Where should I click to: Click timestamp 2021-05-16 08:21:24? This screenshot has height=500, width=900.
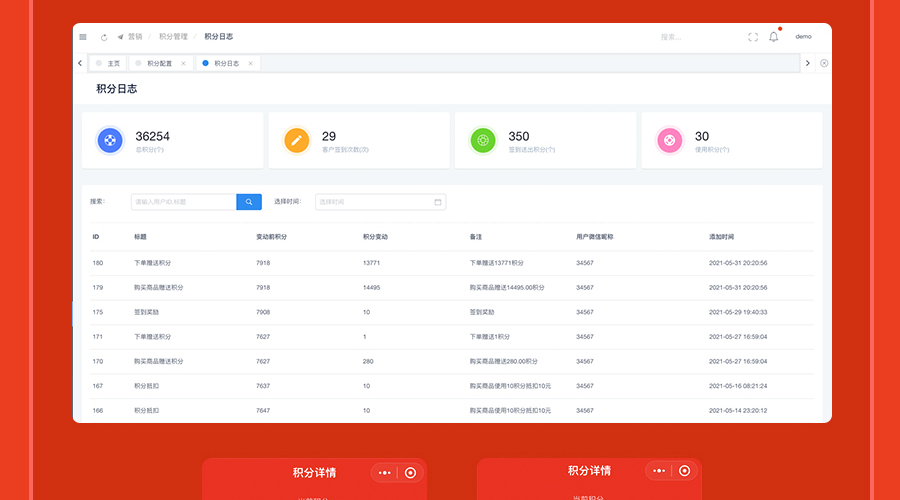[738, 386]
